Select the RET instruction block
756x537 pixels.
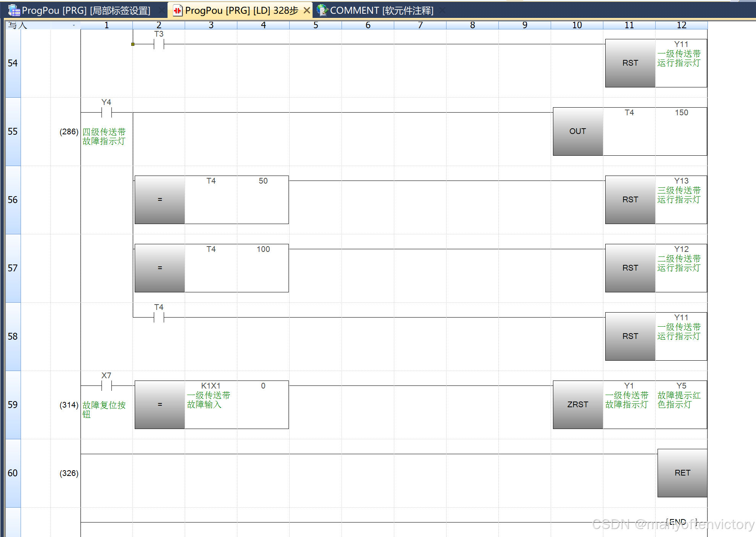tap(682, 473)
